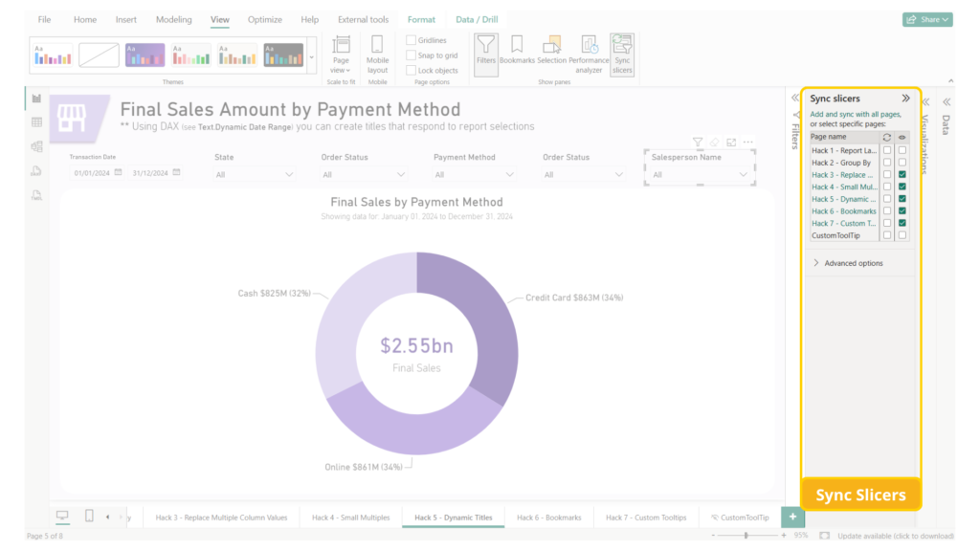Apply the dark gray theme thumbnail
Image resolution: width=980 pixels, height=551 pixels.
[283, 55]
